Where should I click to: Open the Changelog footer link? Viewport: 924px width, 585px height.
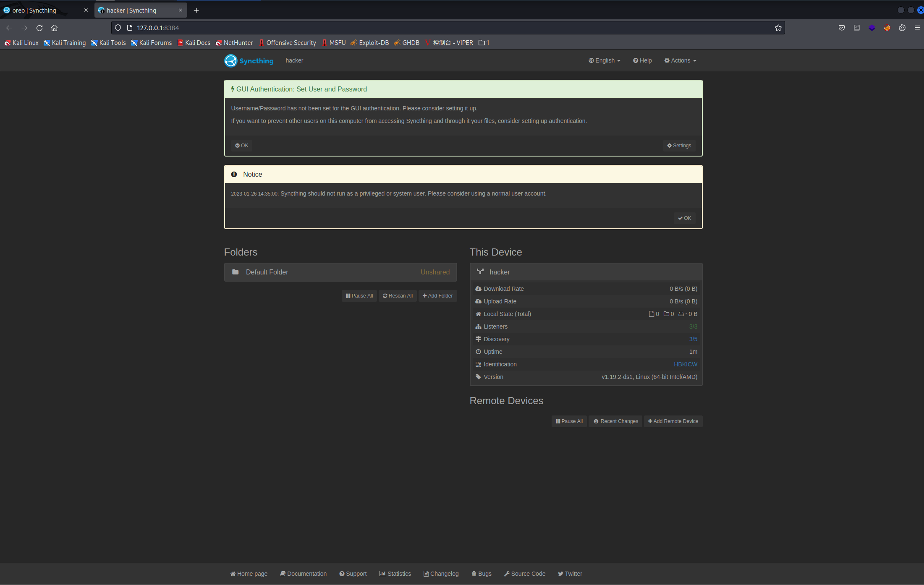click(441, 574)
